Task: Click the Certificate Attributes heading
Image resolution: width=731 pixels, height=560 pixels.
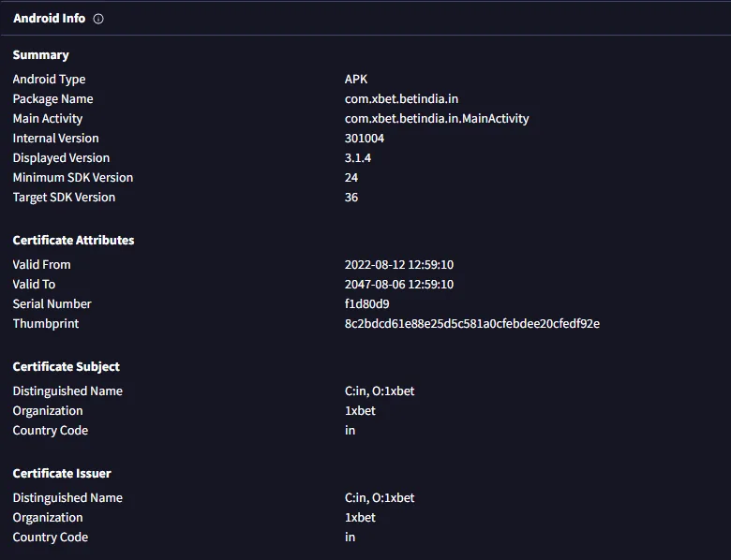Action: click(x=74, y=241)
